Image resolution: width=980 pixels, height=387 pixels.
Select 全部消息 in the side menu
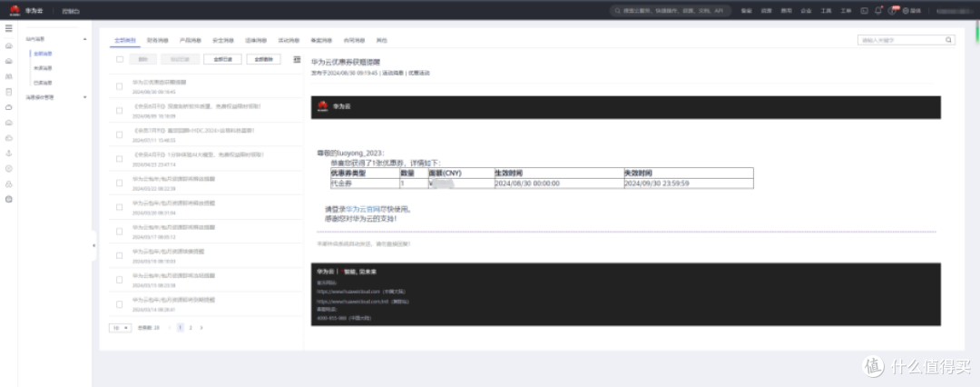point(44,54)
